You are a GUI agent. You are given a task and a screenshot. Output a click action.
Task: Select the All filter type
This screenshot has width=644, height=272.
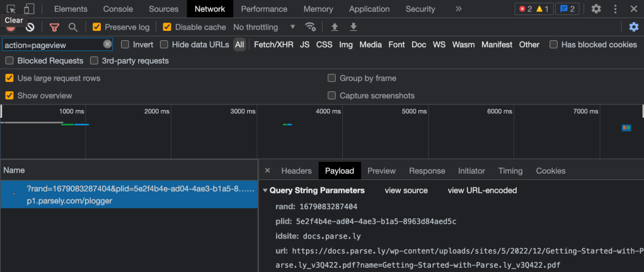[239, 44]
